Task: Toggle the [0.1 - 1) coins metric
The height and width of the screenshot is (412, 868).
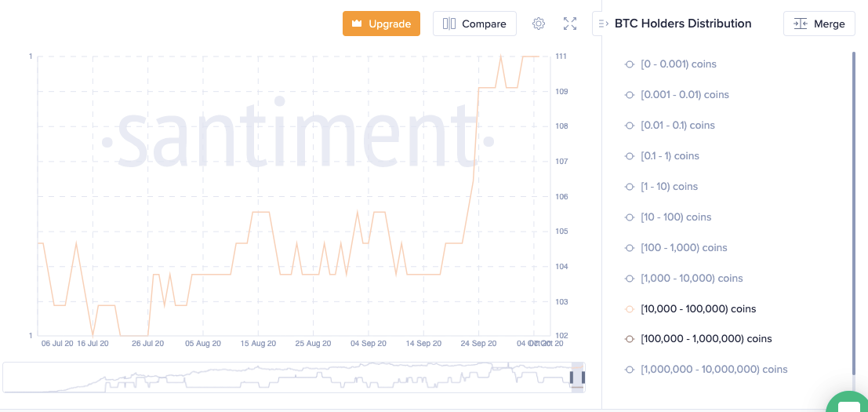Action: click(662, 155)
